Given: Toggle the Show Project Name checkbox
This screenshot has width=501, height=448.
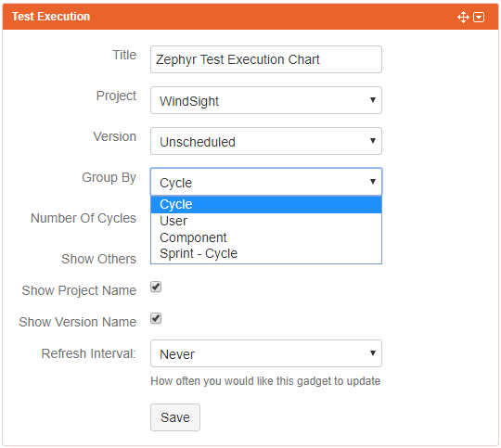Looking at the screenshot, I should pyautogui.click(x=156, y=287).
